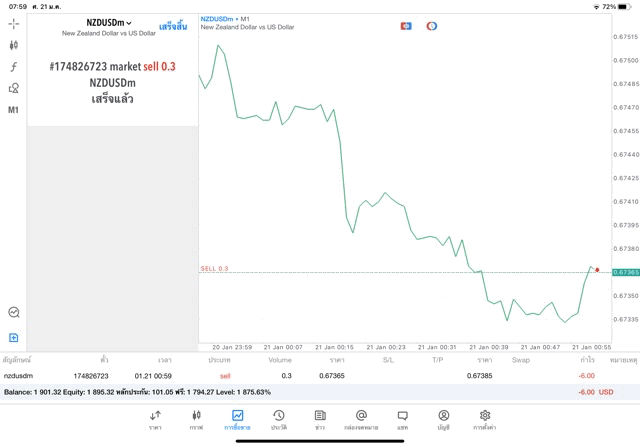Open the history clock tab
Viewport: 640px width, 447px height.
click(278, 419)
